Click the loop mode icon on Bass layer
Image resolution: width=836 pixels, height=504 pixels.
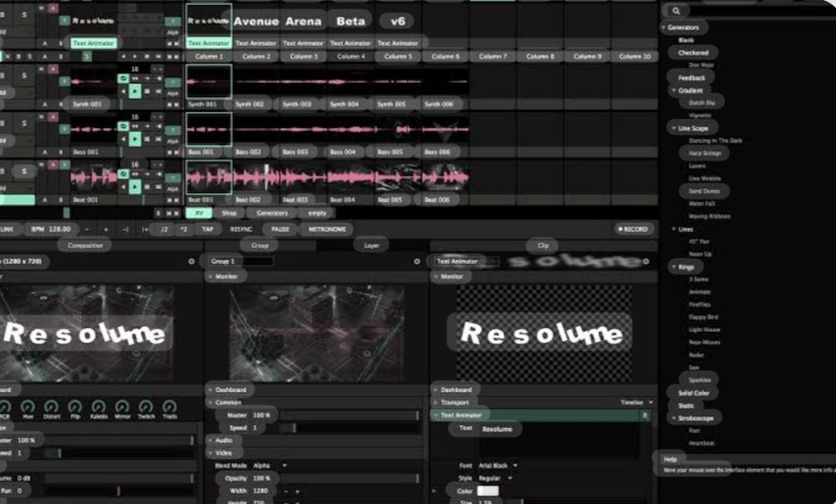pyautogui.click(x=123, y=126)
